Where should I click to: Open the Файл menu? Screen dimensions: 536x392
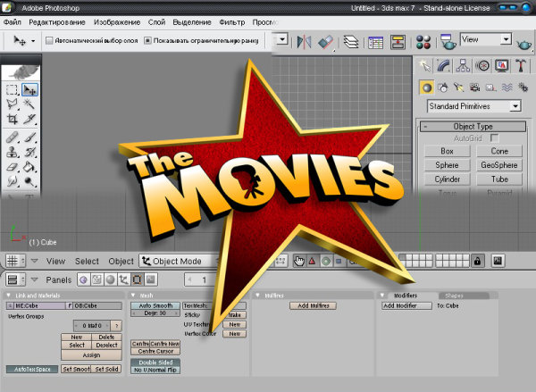pyautogui.click(x=13, y=22)
